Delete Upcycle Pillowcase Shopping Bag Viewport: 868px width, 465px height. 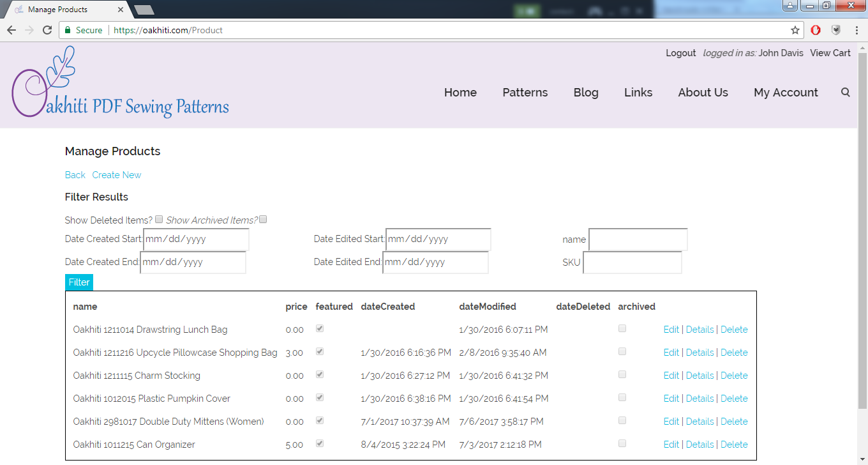[x=734, y=353]
